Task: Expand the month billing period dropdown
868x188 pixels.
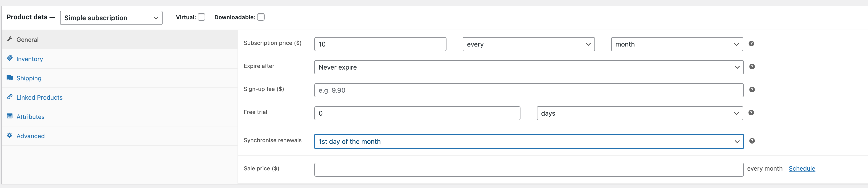Action: [x=676, y=44]
